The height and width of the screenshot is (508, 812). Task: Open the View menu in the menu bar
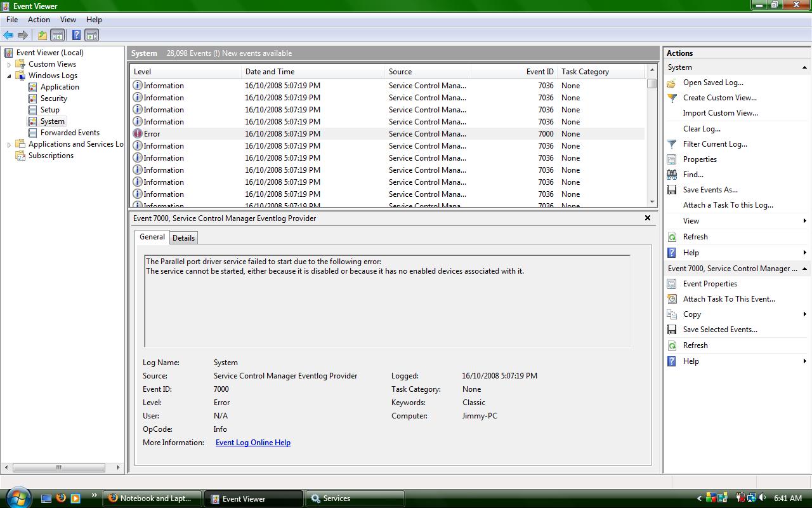coord(68,20)
